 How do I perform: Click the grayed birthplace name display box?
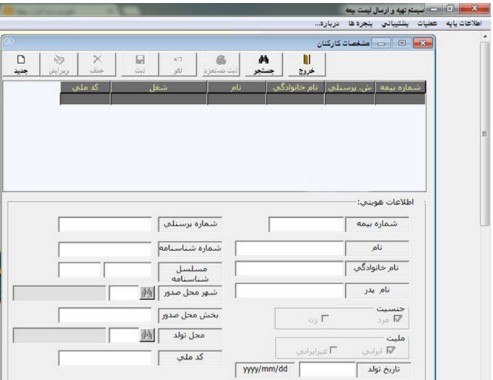pos(59,335)
